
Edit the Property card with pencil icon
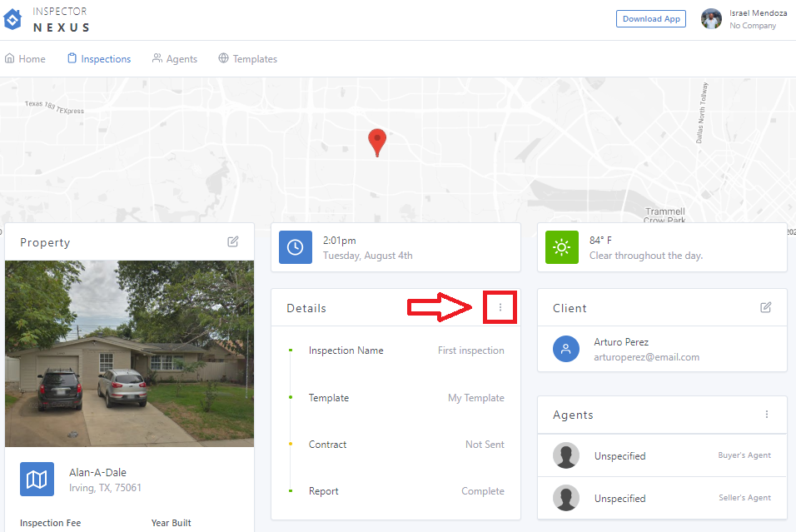(x=233, y=241)
